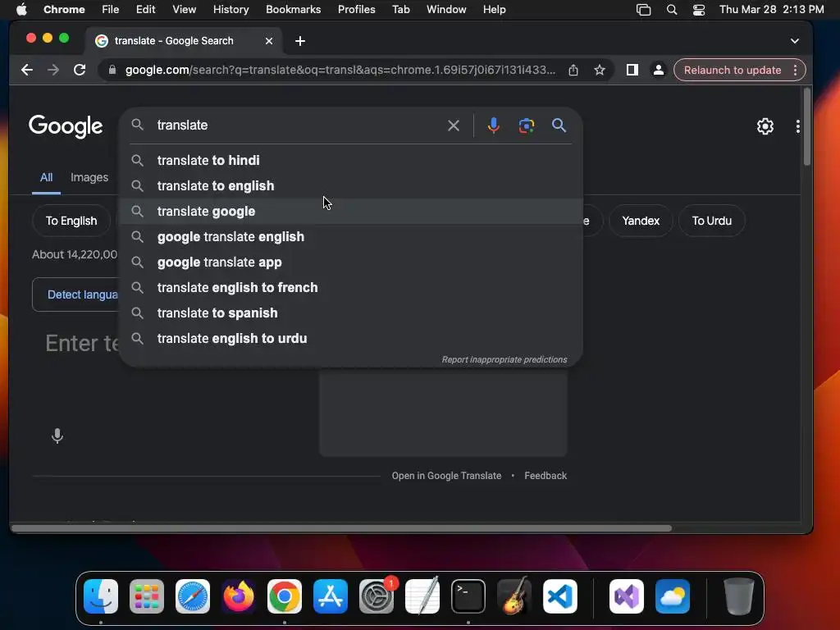
Task: Go back to previous page
Action: click(27, 70)
